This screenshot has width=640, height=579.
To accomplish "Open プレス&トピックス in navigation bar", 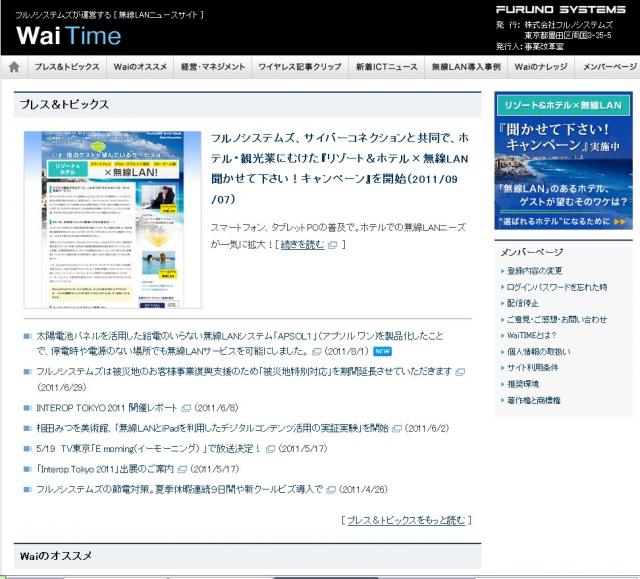I will (67, 67).
